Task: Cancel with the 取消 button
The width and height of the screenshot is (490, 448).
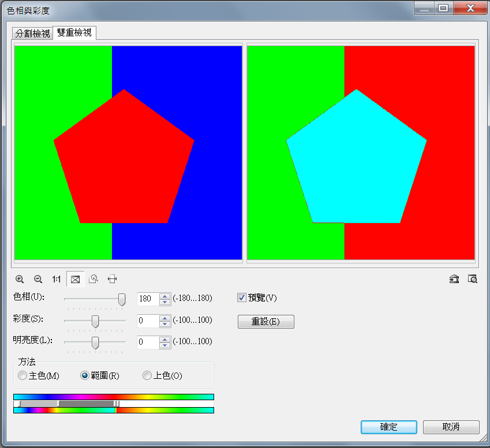Action: [451, 427]
